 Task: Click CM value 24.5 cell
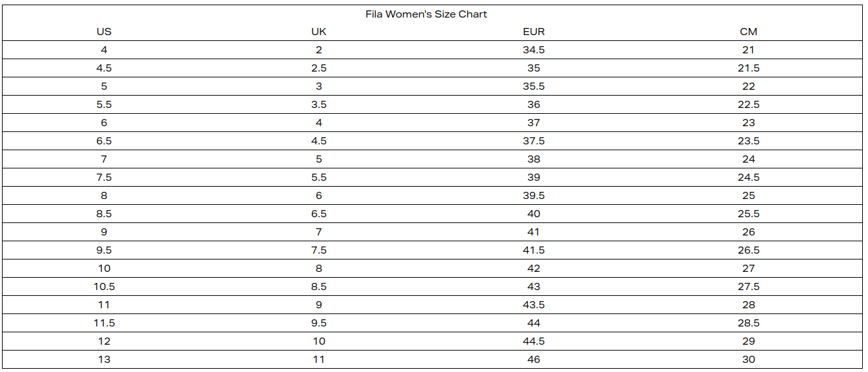(748, 178)
